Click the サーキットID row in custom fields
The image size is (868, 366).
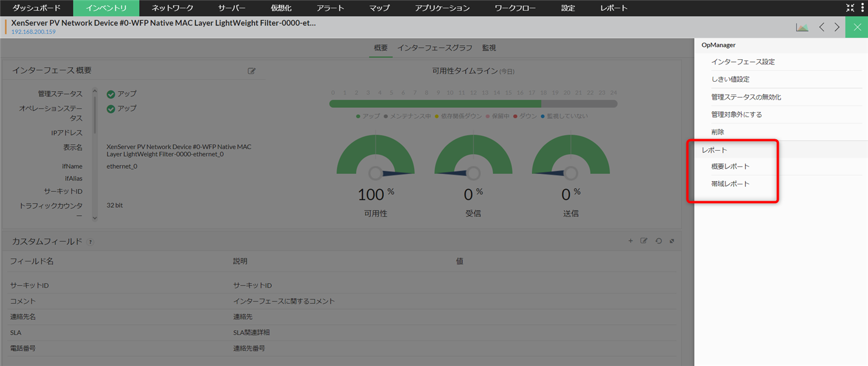point(342,285)
